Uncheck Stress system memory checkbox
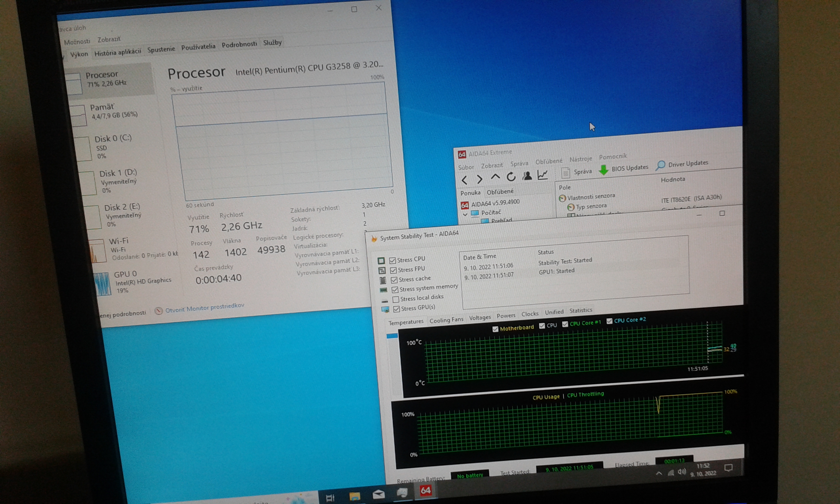 (394, 290)
